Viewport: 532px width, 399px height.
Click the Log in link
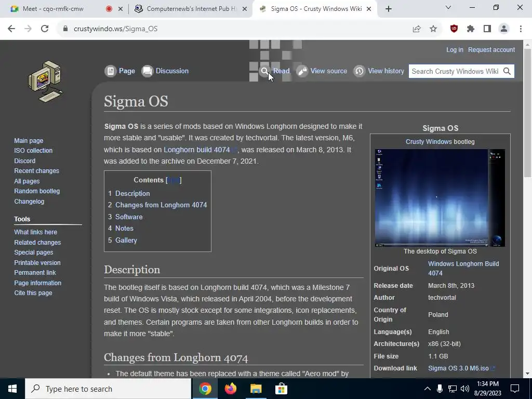pos(455,49)
